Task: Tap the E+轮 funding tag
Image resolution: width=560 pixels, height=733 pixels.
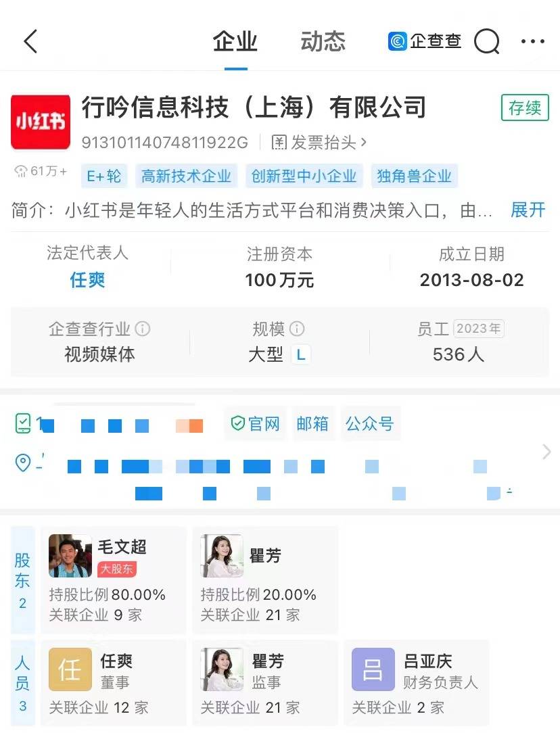Action: (103, 176)
